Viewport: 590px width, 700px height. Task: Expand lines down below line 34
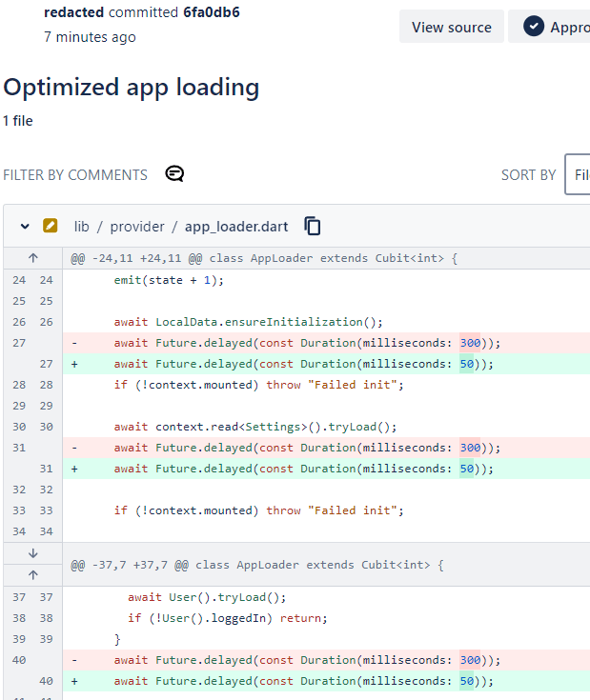33,553
